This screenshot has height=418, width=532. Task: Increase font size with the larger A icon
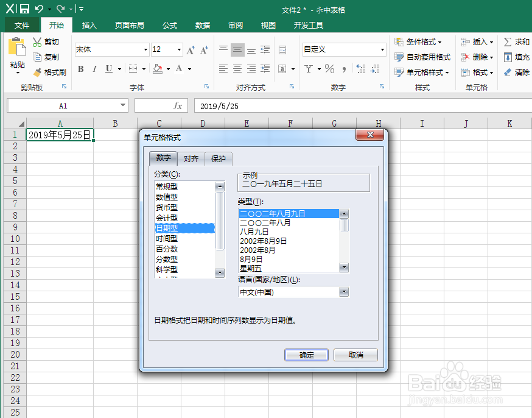tap(191, 50)
